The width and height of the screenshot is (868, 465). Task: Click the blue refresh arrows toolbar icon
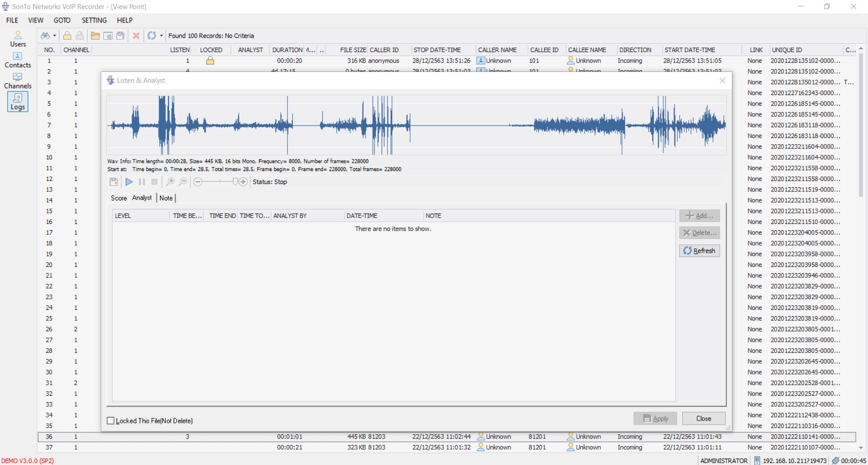coord(151,36)
